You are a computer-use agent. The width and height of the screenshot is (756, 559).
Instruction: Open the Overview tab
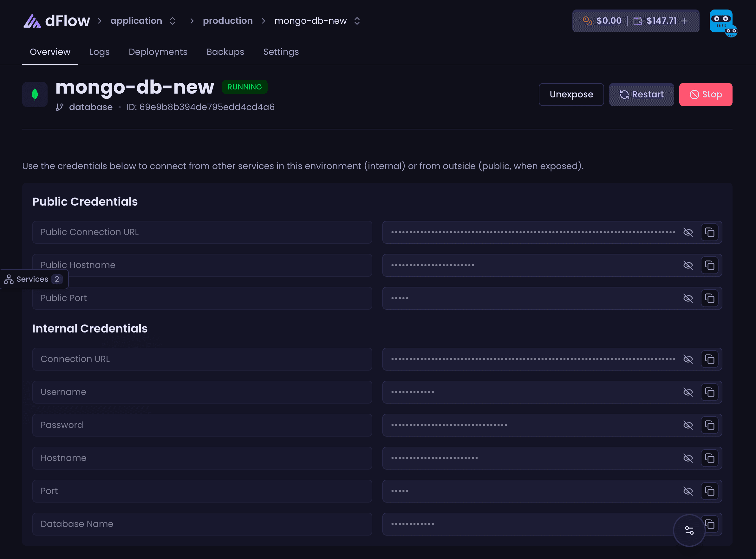tap(50, 52)
